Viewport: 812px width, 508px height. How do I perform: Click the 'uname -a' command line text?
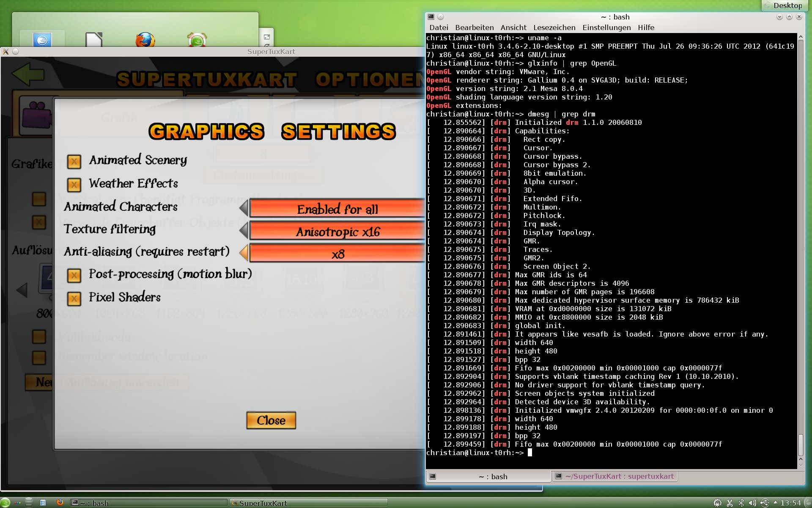(x=545, y=38)
